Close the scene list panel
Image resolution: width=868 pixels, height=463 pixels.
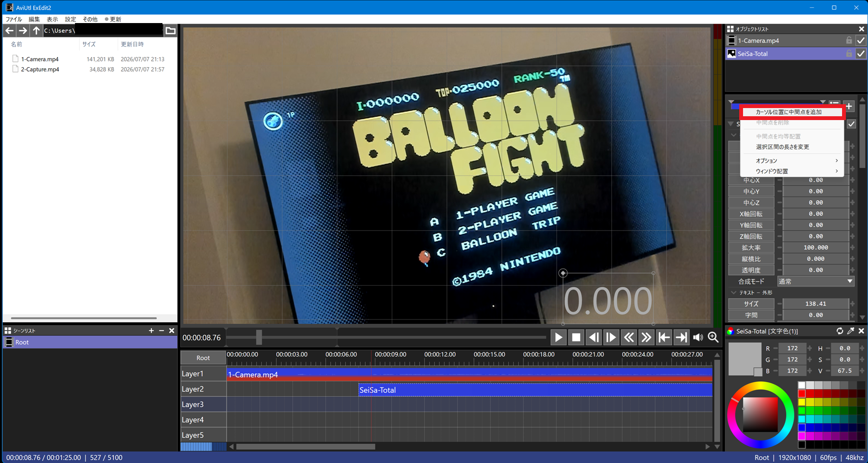[172, 330]
